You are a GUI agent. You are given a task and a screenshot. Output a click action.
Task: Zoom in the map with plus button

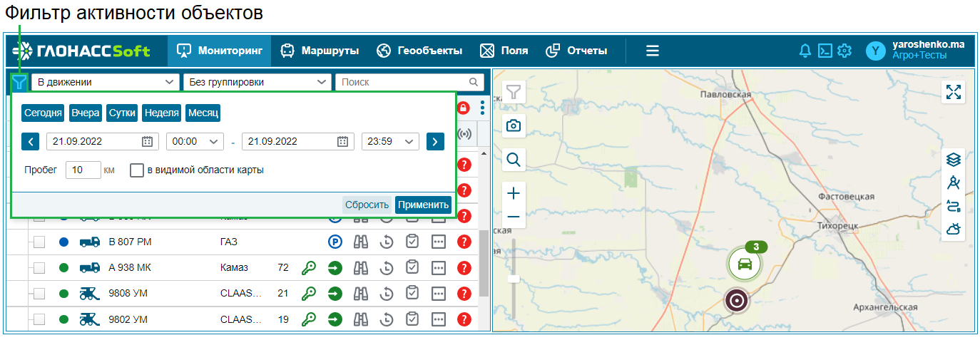(514, 193)
